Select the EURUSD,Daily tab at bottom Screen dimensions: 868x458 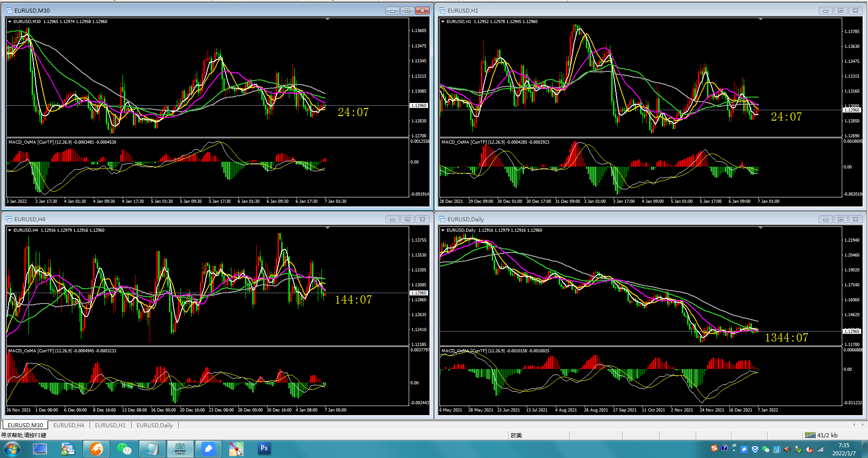click(155, 425)
